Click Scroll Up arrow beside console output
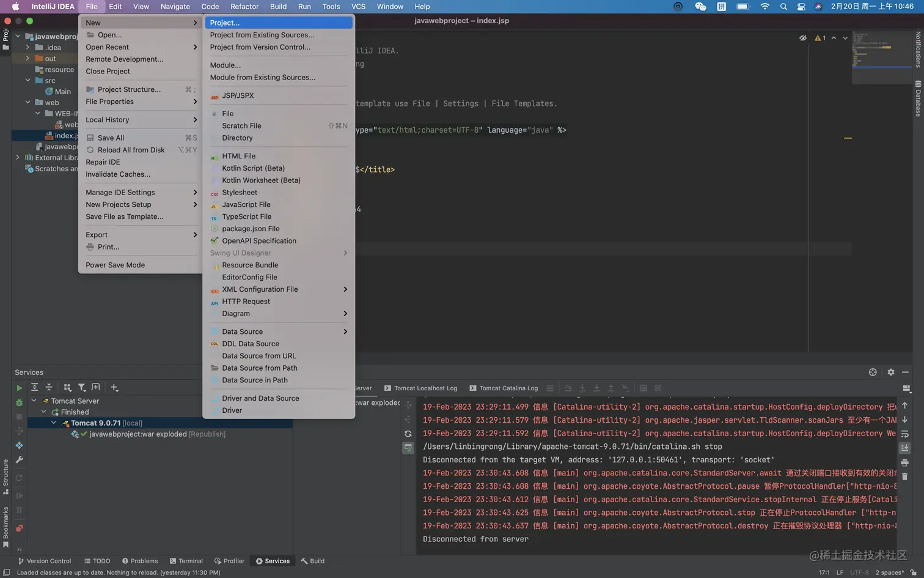This screenshot has height=578, width=924. pos(905,405)
